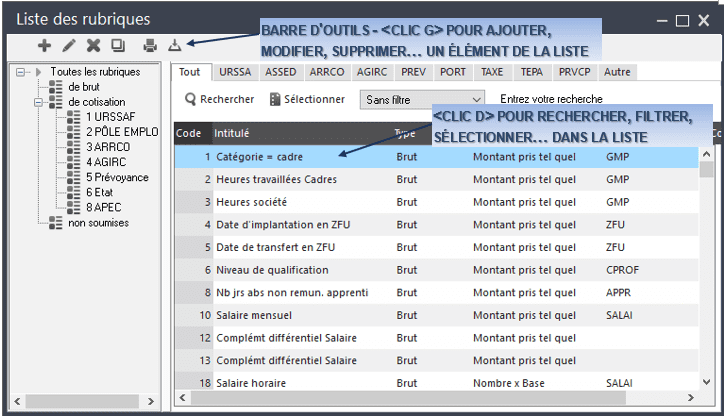Open the '5 Prévoyance' tree entry
The height and width of the screenshot is (416, 724).
point(114,176)
